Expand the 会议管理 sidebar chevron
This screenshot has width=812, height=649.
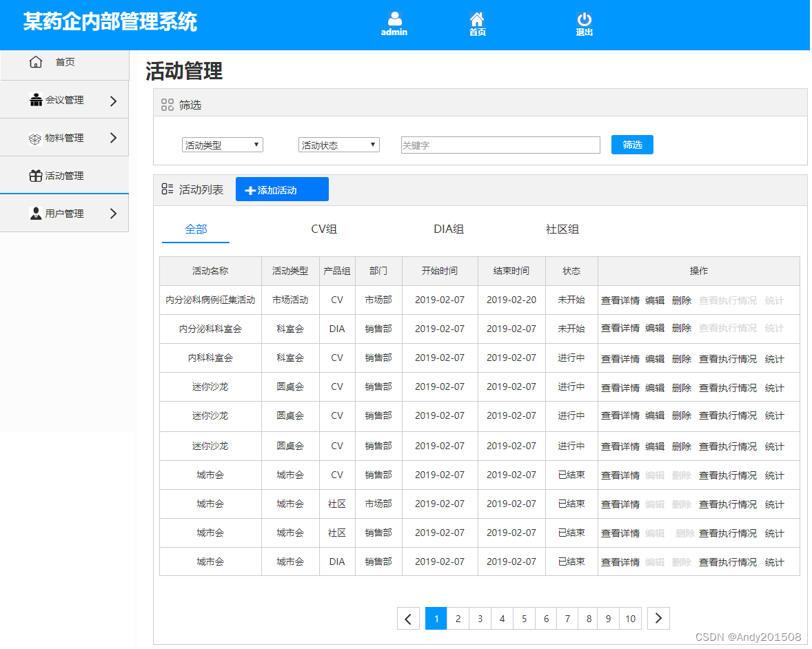pos(114,99)
